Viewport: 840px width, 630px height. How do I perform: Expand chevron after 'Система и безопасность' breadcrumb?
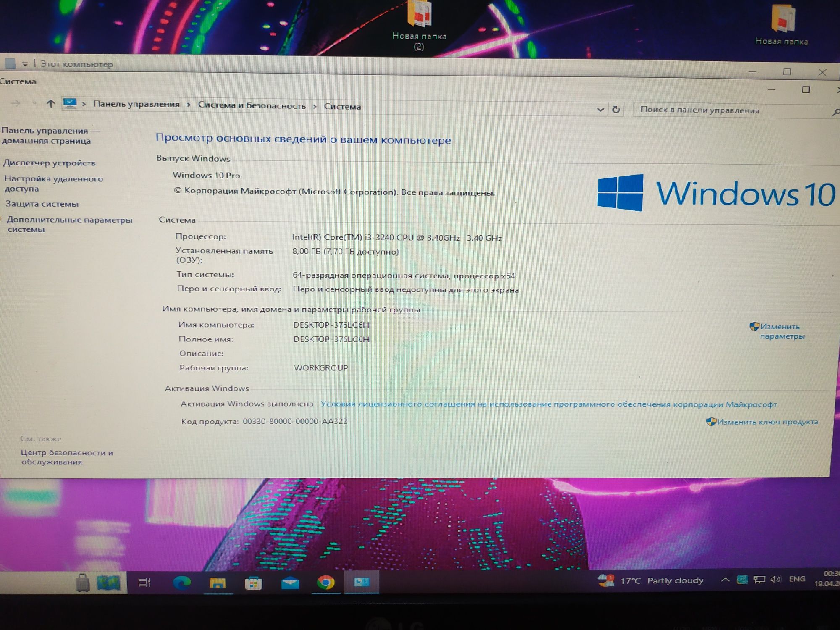[x=315, y=107]
